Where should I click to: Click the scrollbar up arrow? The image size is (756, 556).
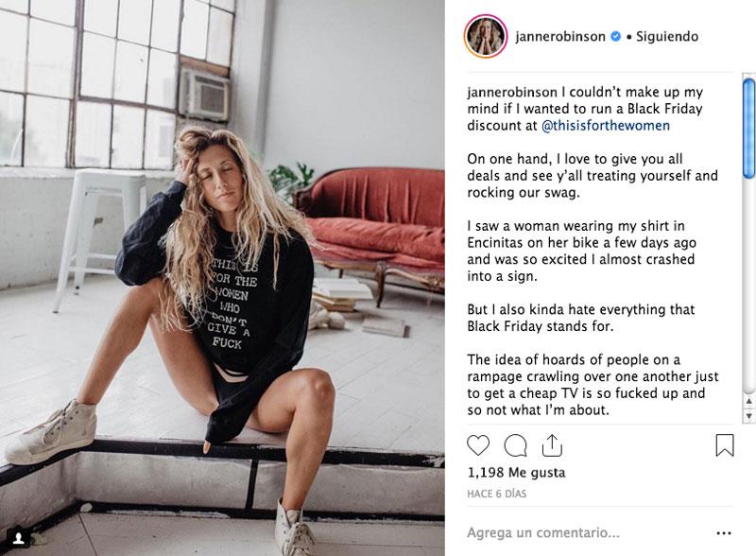748,401
